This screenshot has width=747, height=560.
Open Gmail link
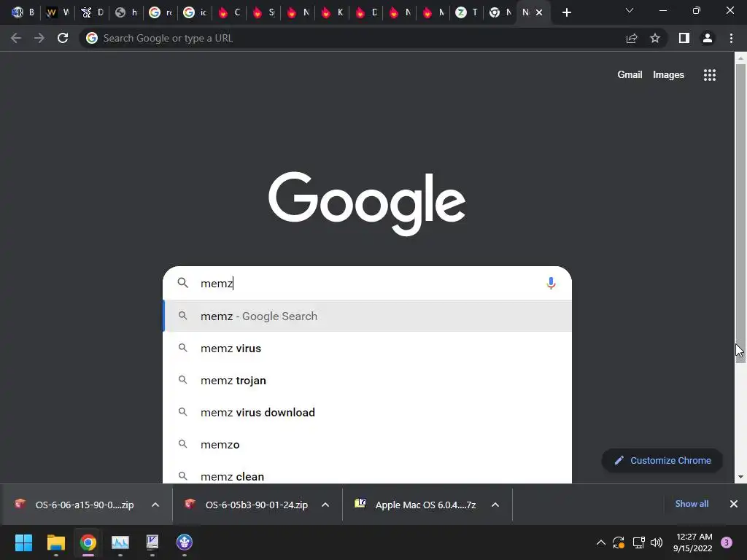tap(630, 75)
